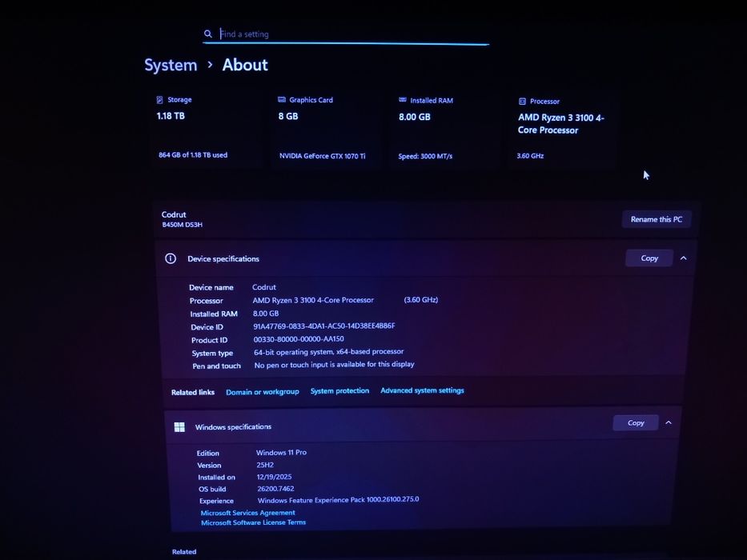Screen dimensions: 747x560
Task: Open Advanced system settings link
Action: tap(422, 390)
